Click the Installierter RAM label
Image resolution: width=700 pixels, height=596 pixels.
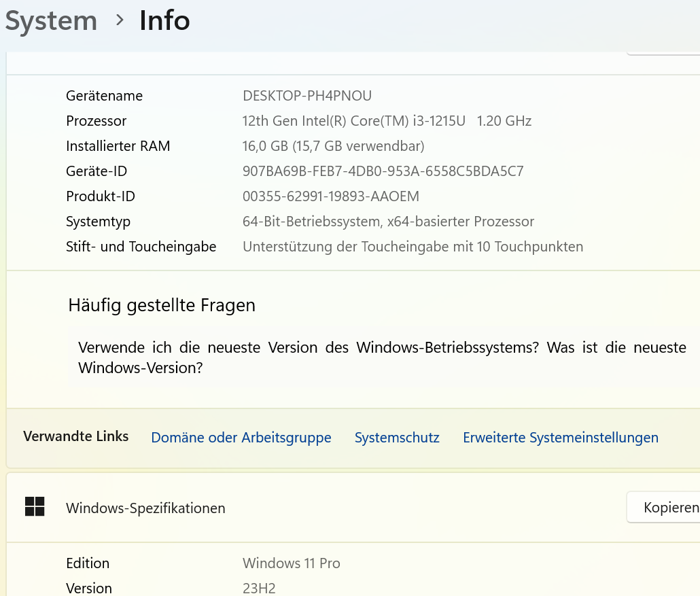pyautogui.click(x=118, y=146)
